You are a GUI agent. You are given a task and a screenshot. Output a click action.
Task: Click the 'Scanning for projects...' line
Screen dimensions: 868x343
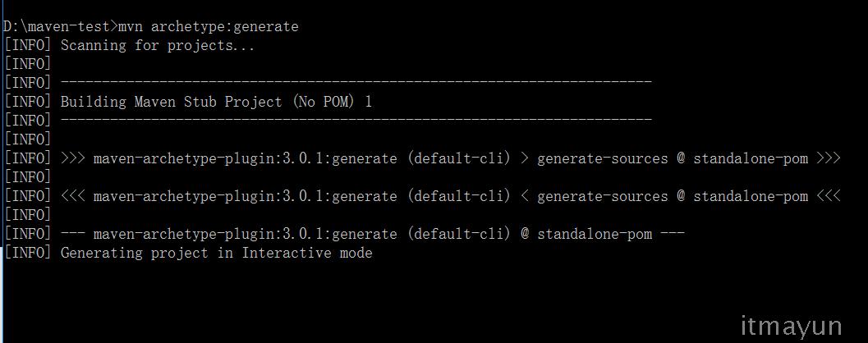tap(158, 45)
